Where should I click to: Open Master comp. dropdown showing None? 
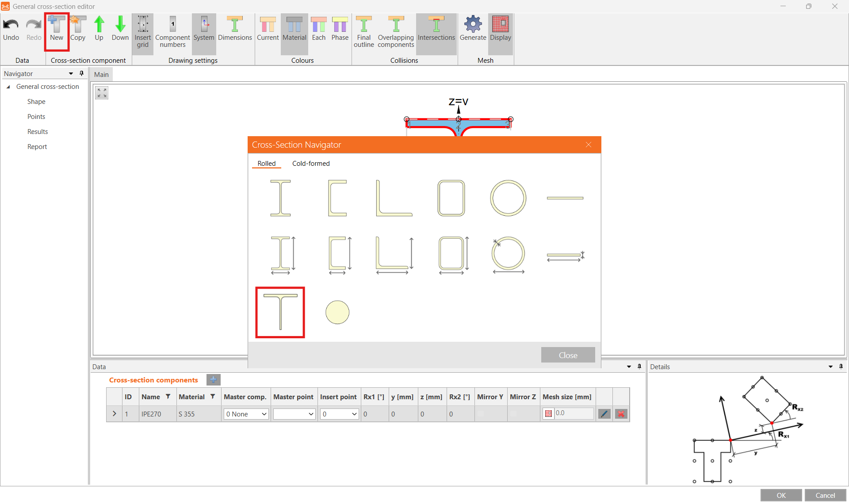pyautogui.click(x=246, y=414)
